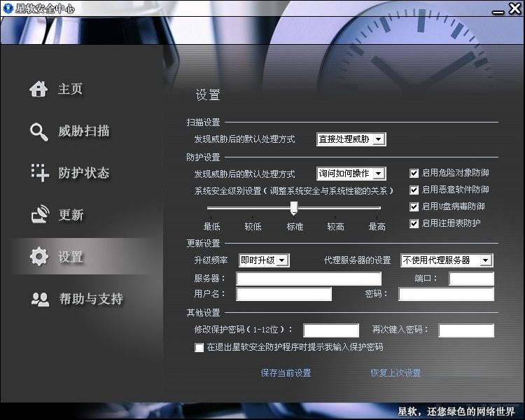Click the satellite dish icon for 更新
This screenshot has height=420, width=525.
pos(40,214)
